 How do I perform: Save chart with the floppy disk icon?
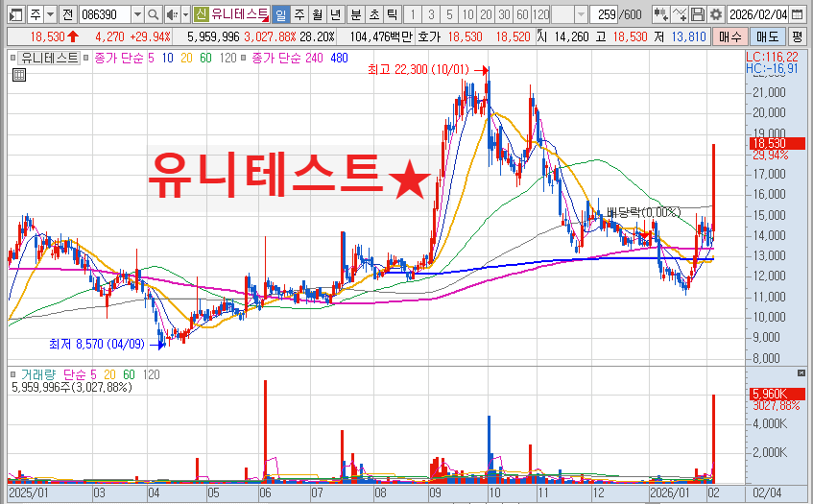pyautogui.click(x=698, y=14)
